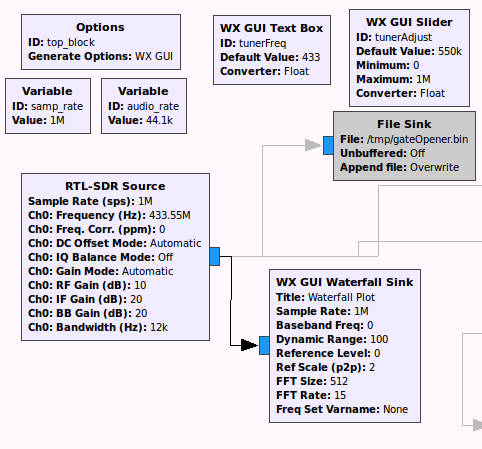Click 'Ch0: RF Gain (dB): 10' line
This screenshot has height=449, width=482.
pos(87,285)
